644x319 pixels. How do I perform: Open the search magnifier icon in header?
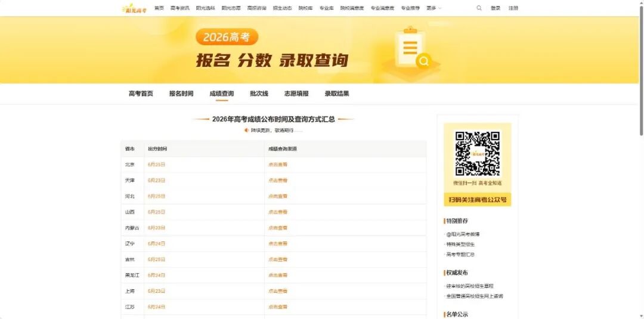coord(479,8)
